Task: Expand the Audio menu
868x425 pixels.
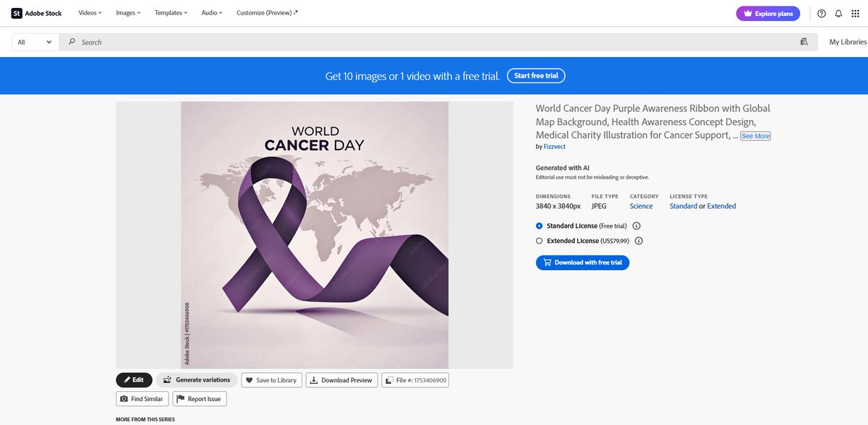Action: 212,13
